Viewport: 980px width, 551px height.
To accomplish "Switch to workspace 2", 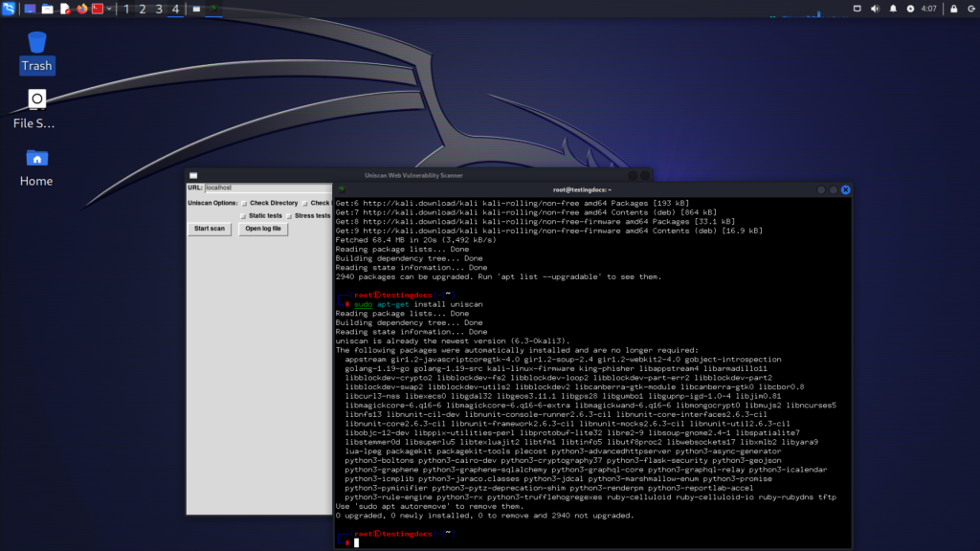I will pos(143,11).
